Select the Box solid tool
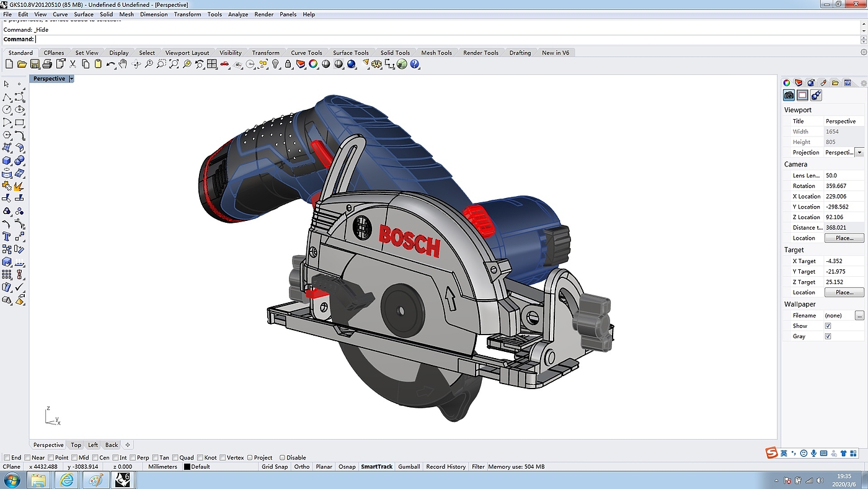Viewport: 868px width, 489px height. (x=7, y=161)
